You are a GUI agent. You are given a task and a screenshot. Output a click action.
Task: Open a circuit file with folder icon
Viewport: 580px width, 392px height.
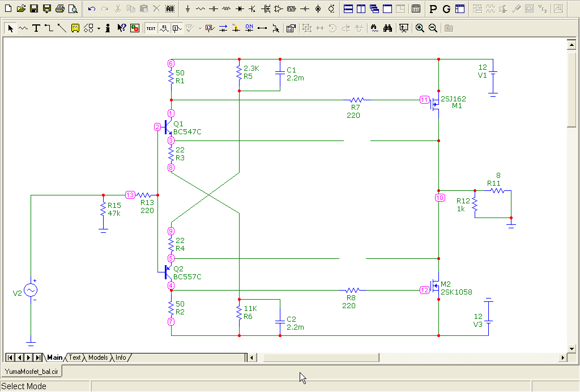[x=21, y=9]
